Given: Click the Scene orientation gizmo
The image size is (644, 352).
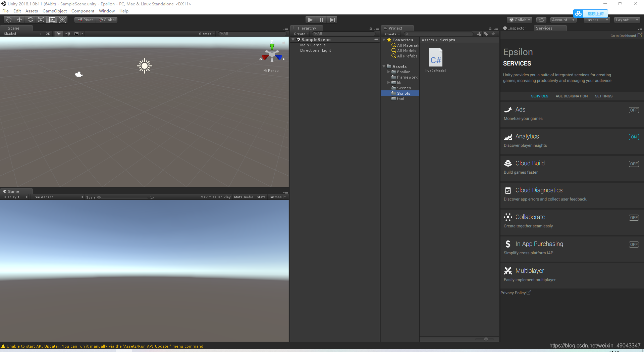Looking at the screenshot, I should pos(272,53).
